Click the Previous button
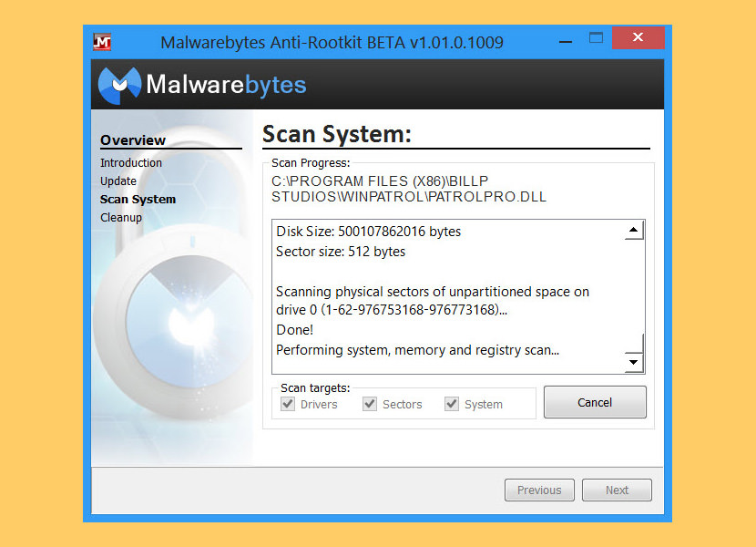Image resolution: width=756 pixels, height=547 pixels. (539, 490)
